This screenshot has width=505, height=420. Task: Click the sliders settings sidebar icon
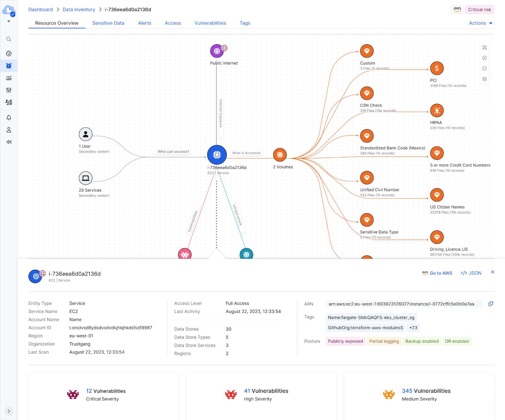pyautogui.click(x=9, y=90)
